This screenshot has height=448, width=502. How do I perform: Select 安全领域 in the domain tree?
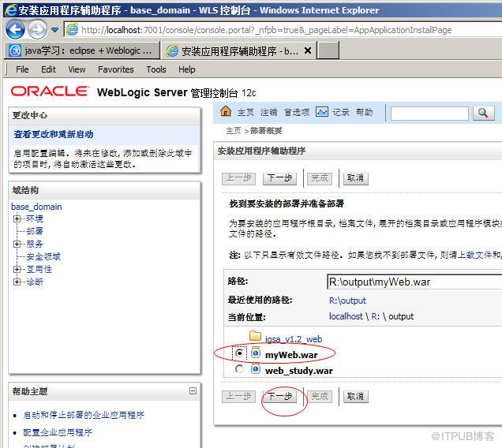click(x=43, y=256)
